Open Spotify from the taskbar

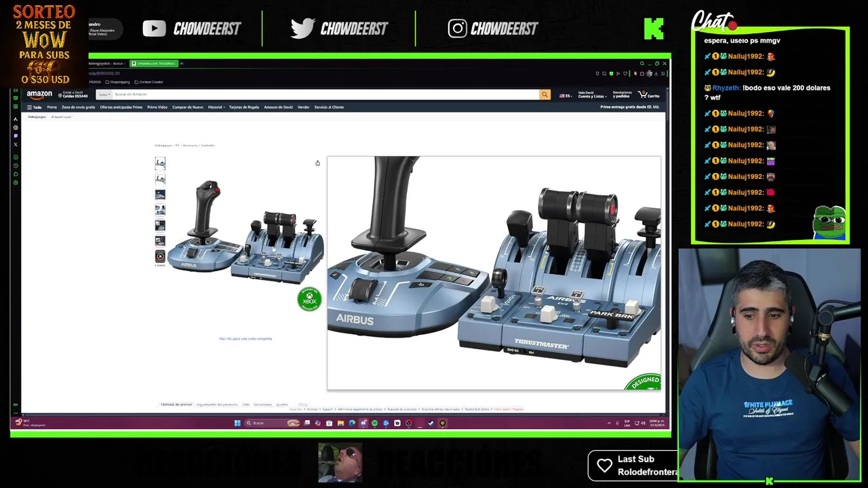374,423
